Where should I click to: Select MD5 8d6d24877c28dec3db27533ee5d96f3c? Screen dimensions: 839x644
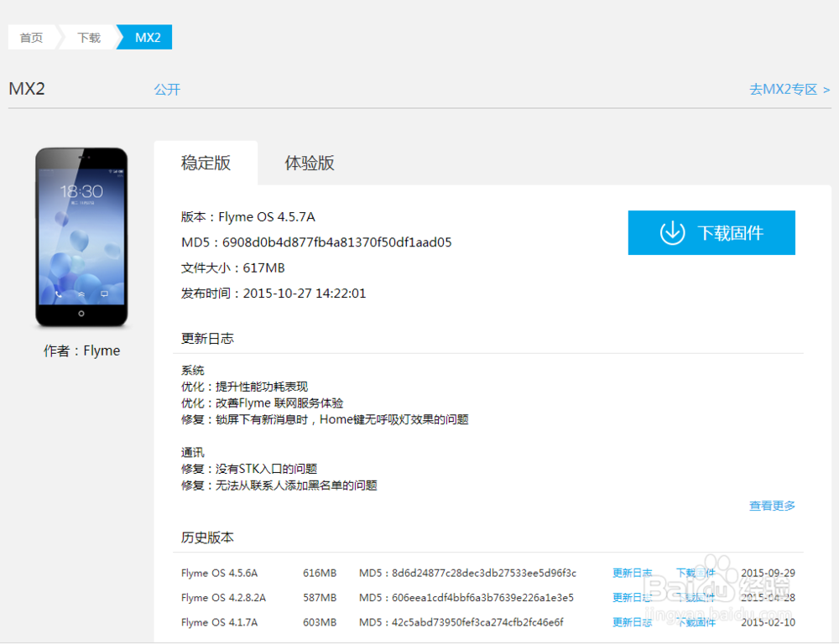pos(484,573)
